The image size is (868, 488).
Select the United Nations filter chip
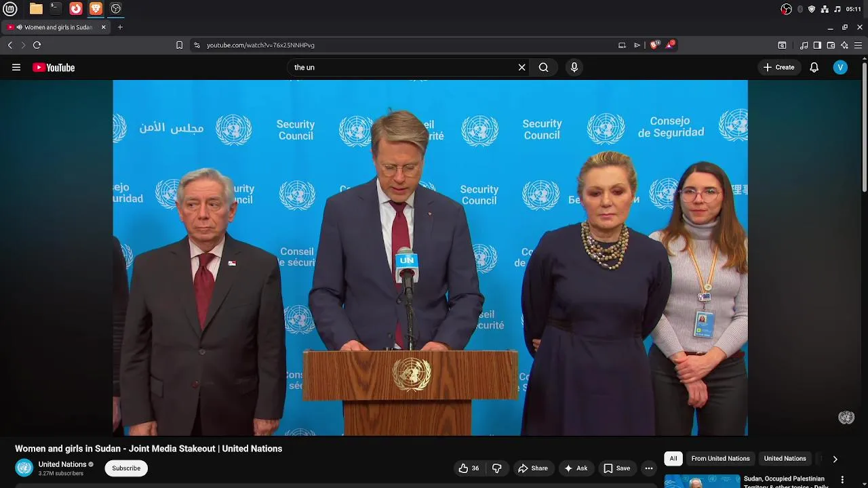pos(785,459)
